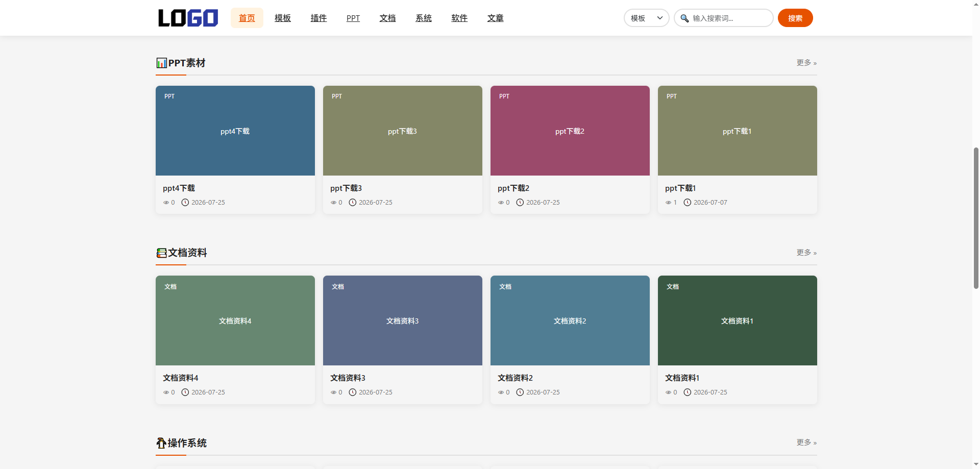This screenshot has width=980, height=469.
Task: Click the LOGO site icon
Action: point(188,18)
